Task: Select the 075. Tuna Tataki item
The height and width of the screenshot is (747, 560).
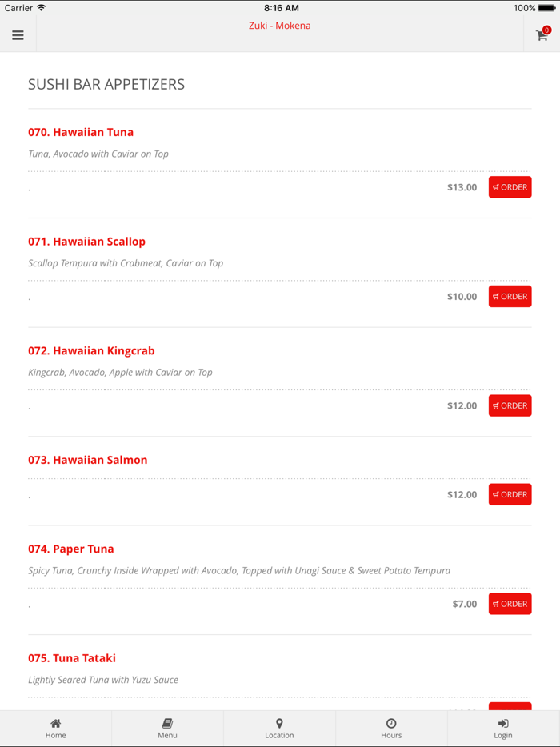Action: 72,657
